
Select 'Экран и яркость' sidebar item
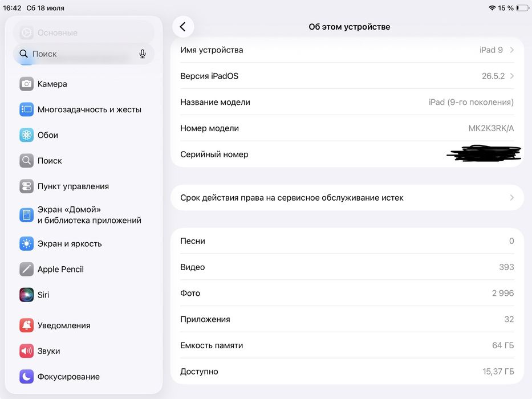point(70,243)
